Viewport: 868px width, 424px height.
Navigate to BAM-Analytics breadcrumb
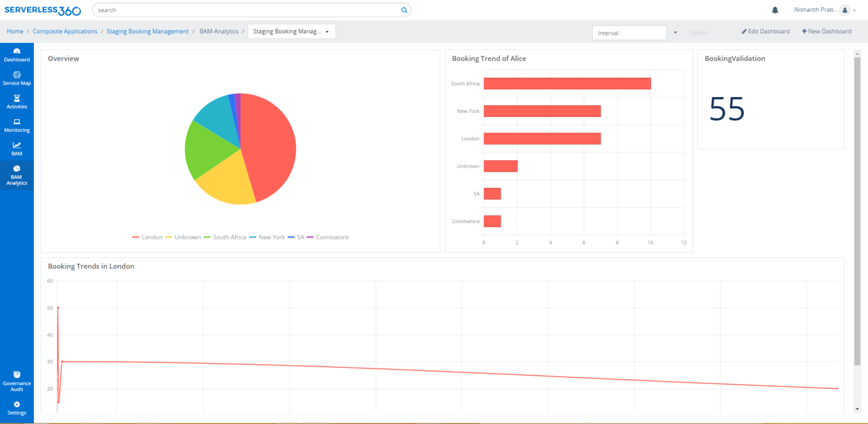tap(219, 31)
